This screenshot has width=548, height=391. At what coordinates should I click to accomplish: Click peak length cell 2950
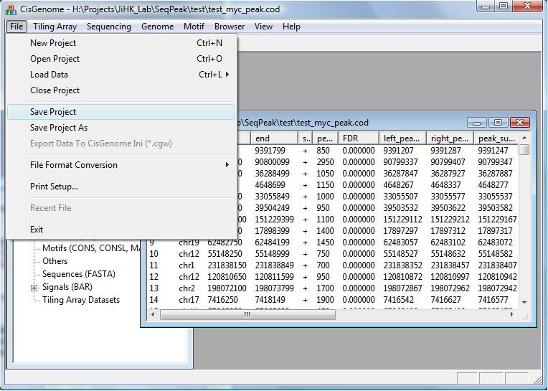pyautogui.click(x=325, y=162)
